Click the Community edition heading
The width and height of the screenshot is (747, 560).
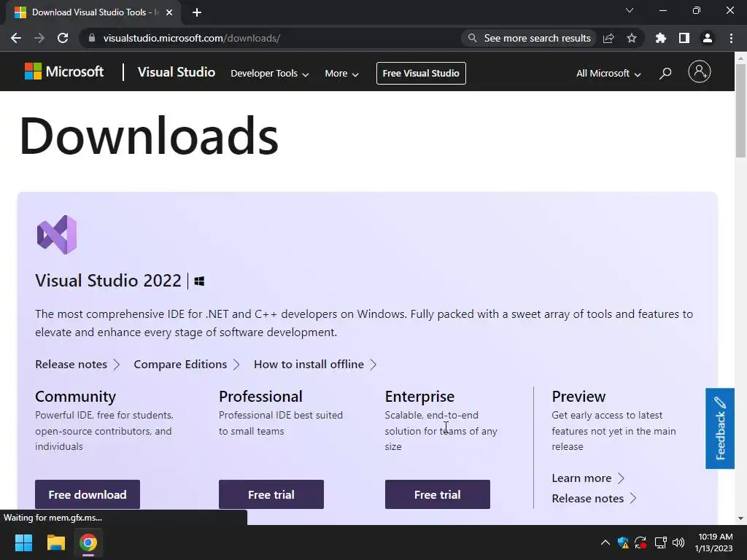(75, 396)
